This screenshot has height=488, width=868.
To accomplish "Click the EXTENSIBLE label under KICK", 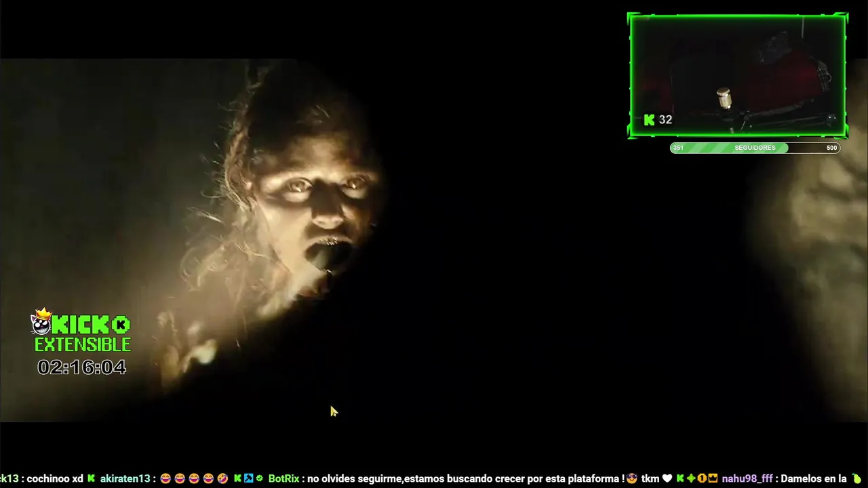I will 83,345.
